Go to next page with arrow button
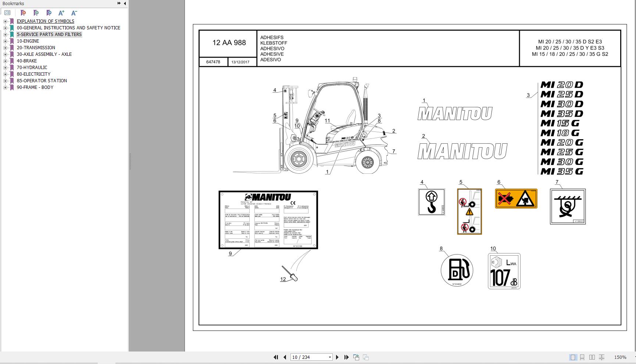 tap(337, 357)
